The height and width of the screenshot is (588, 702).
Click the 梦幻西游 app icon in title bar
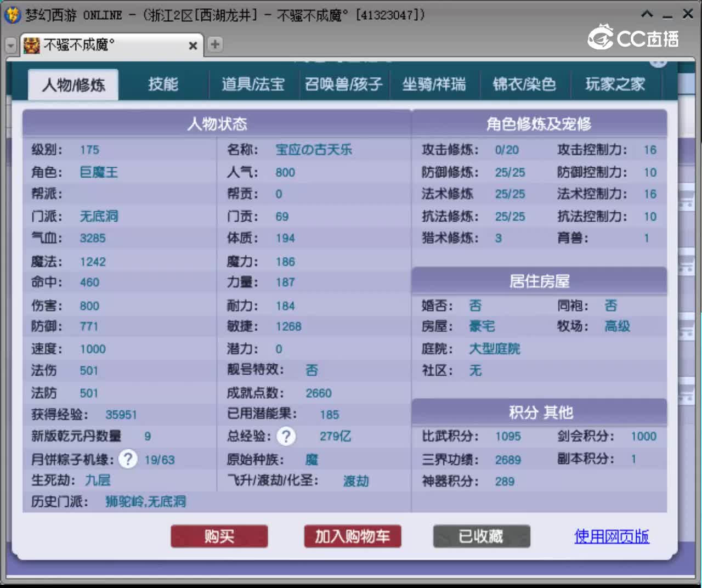(12, 15)
